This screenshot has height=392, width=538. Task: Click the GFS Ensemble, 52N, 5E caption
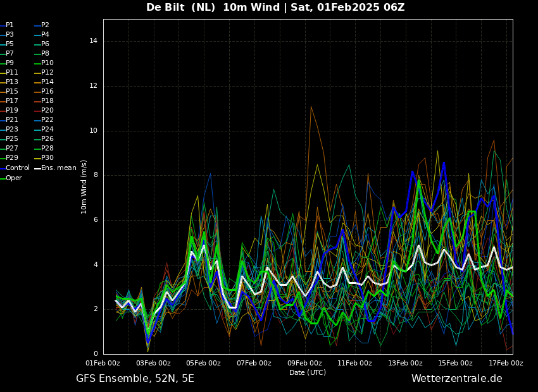tap(135, 379)
